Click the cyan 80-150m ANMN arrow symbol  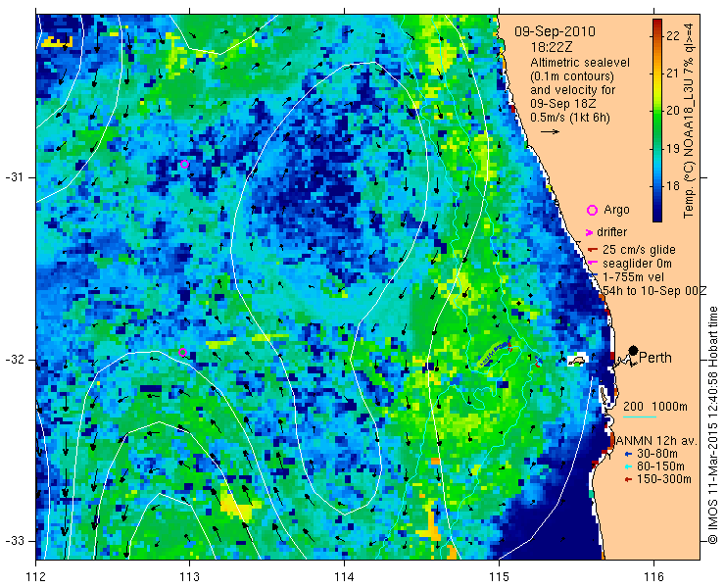point(628,466)
